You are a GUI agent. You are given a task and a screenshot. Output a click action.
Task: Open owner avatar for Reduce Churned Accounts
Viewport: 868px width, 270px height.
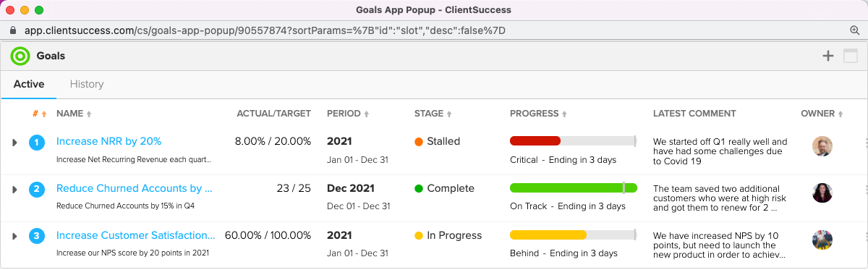[822, 193]
